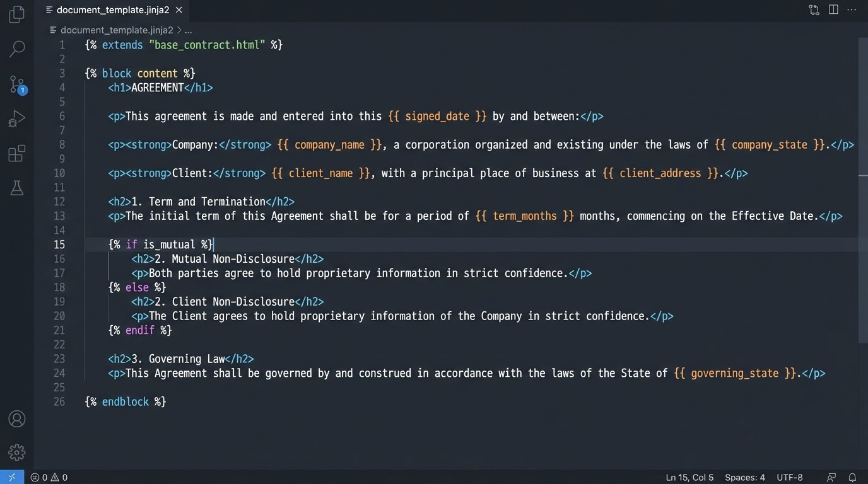
Task: Open Source Control showing one pending change
Action: point(16,84)
